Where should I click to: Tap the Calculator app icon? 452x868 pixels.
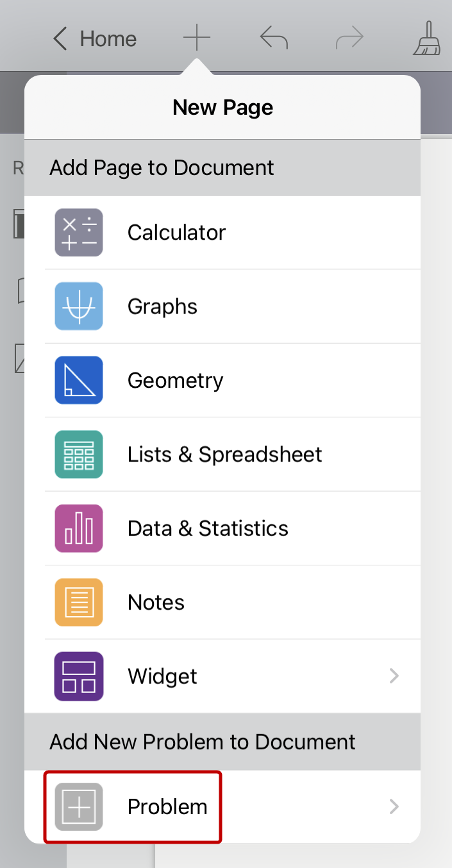(x=79, y=232)
